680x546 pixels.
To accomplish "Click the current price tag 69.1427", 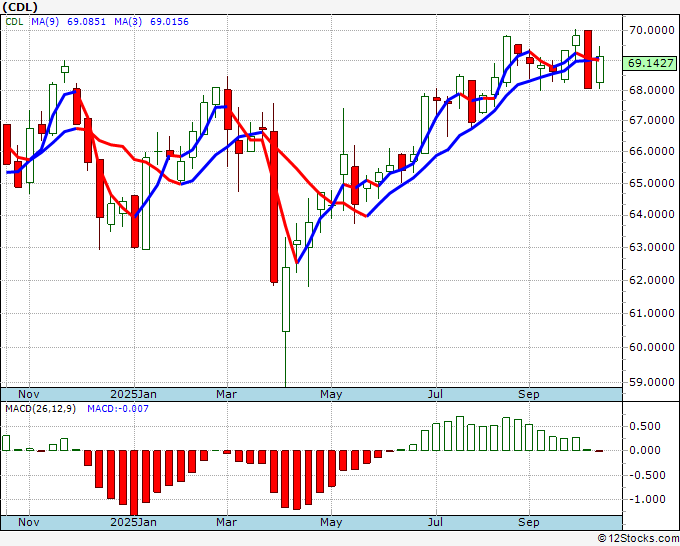I will 650,63.
